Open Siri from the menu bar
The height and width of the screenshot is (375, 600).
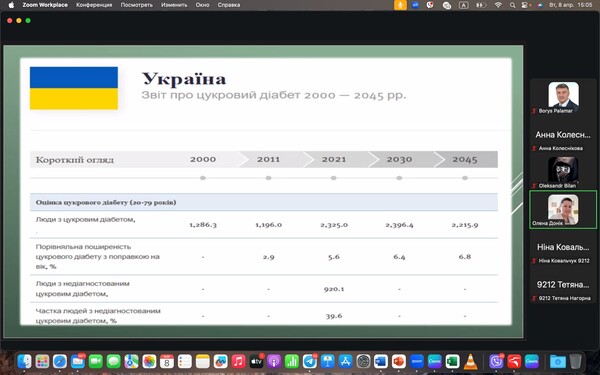(540, 5)
